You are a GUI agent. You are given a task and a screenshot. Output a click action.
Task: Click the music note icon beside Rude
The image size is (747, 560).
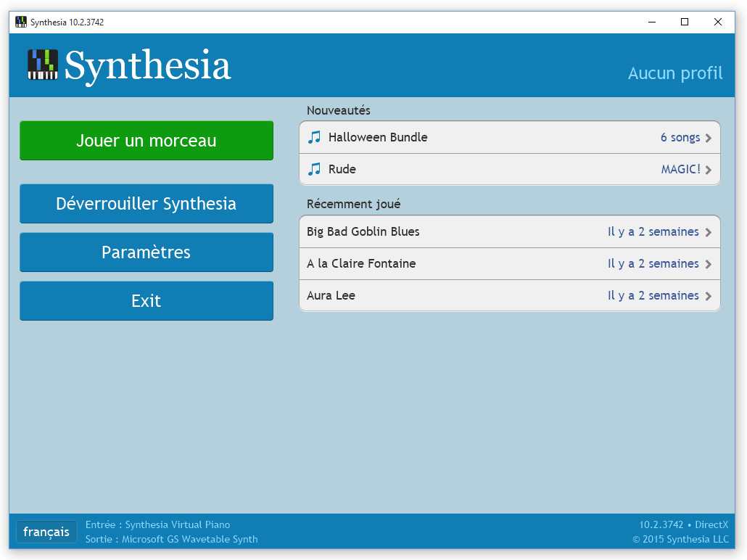(315, 169)
